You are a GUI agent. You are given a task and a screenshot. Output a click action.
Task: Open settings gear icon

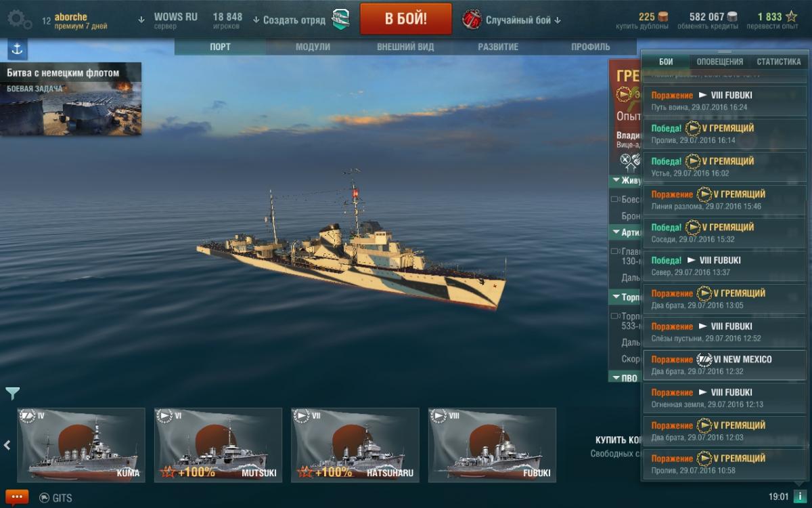click(19, 20)
